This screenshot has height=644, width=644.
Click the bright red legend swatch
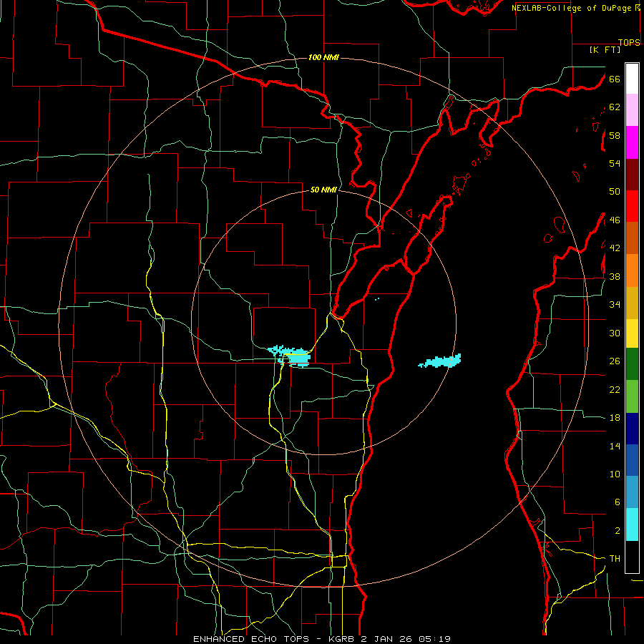tap(632, 206)
